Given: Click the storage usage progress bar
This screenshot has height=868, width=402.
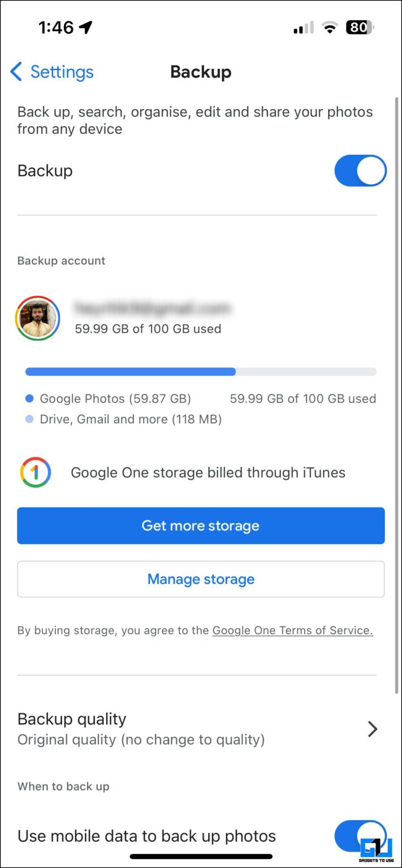Looking at the screenshot, I should coord(201,371).
